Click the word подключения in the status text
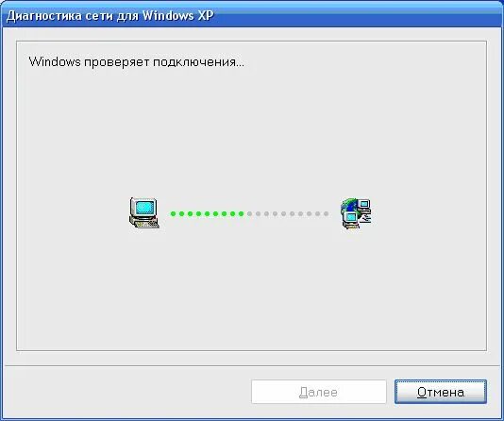This screenshot has height=421, width=504. (x=196, y=62)
